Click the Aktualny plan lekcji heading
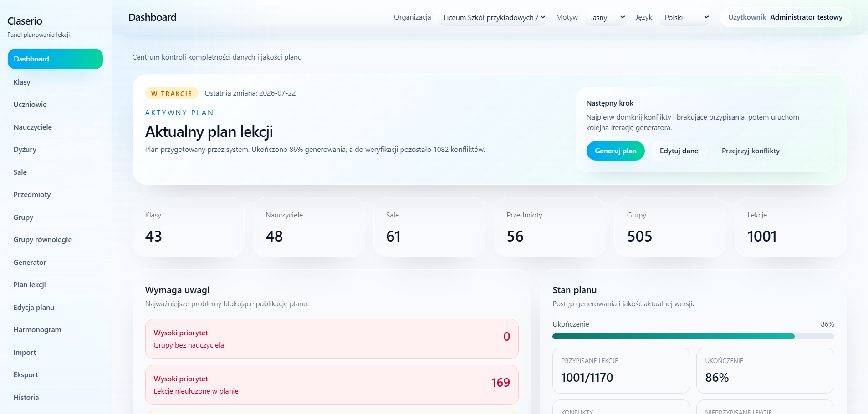868x414 pixels. click(x=209, y=132)
